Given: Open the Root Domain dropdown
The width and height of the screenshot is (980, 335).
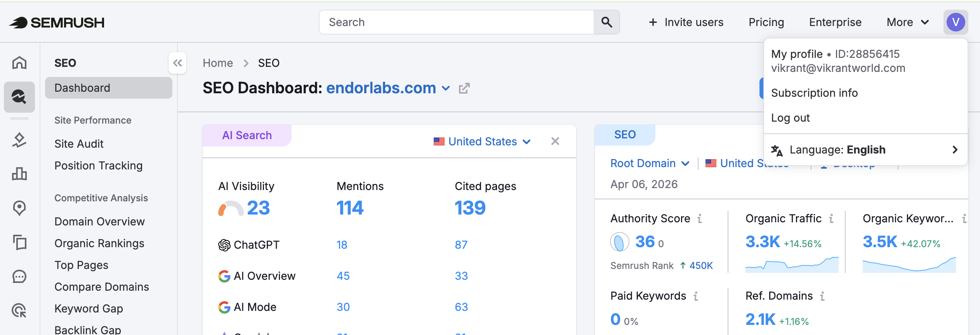Looking at the screenshot, I should click(650, 163).
